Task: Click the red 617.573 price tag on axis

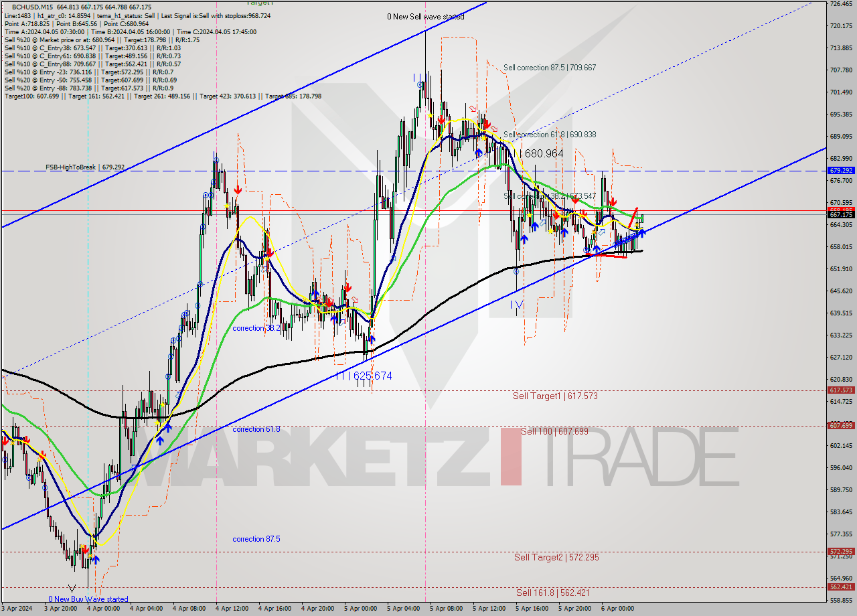Action: (841, 390)
